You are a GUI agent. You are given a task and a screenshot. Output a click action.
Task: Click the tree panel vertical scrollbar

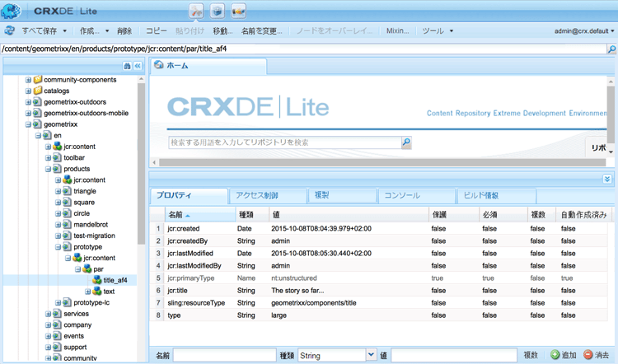(x=141, y=164)
